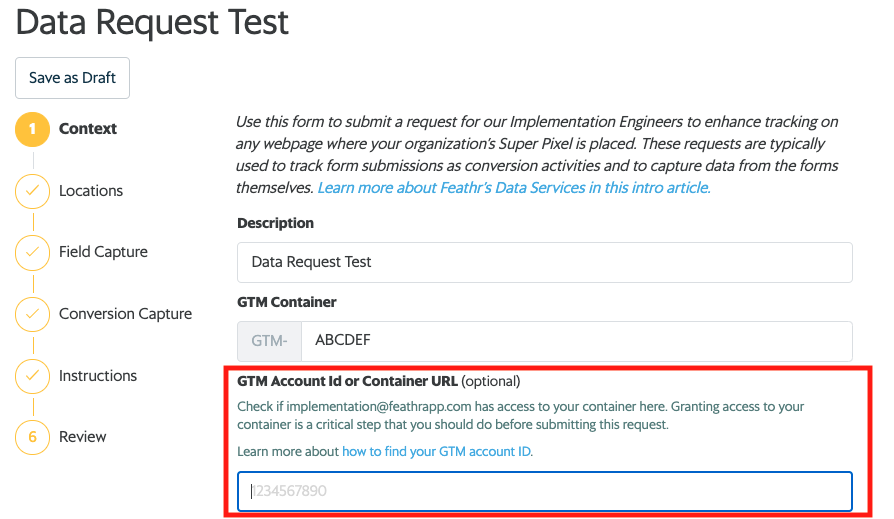The height and width of the screenshot is (519, 894).
Task: Open the Conversion Capture step
Action: (x=125, y=314)
